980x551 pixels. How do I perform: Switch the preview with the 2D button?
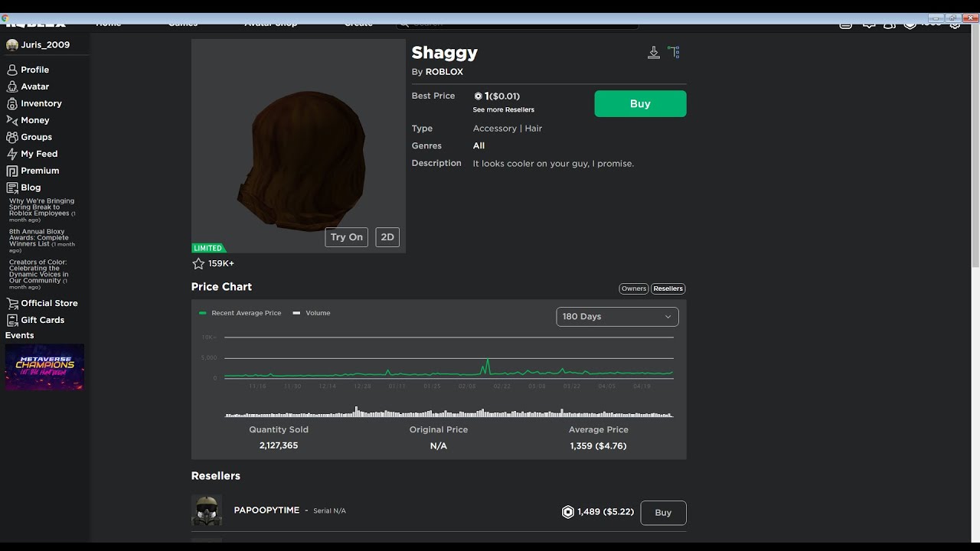point(387,237)
